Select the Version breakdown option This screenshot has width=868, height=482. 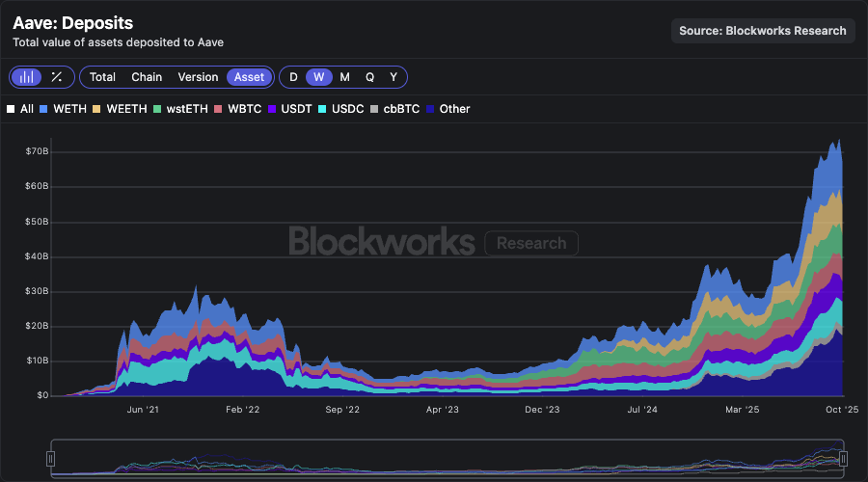coord(198,77)
